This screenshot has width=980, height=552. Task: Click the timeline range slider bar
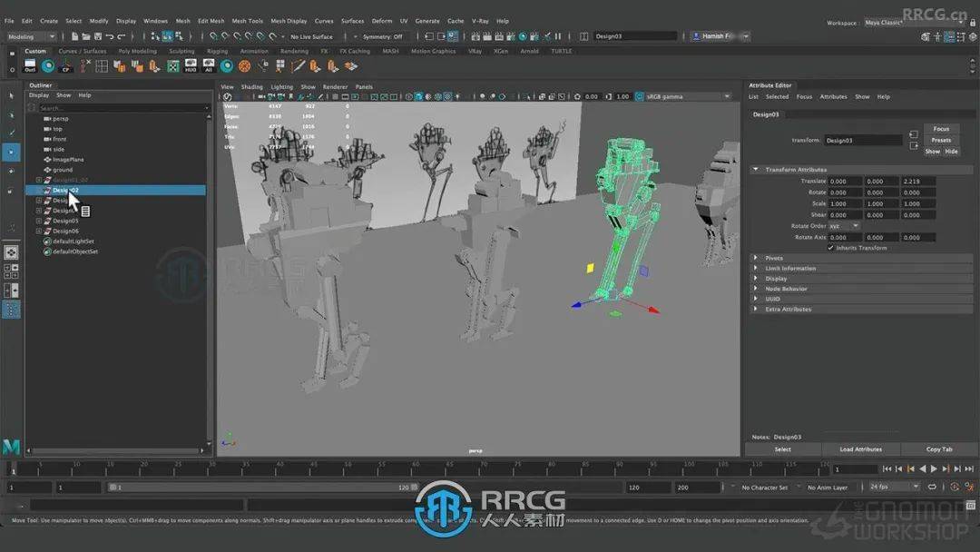263,488
